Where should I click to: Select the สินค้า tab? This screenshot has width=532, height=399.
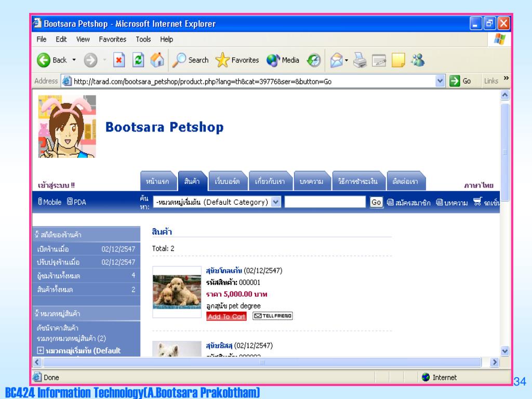click(192, 181)
